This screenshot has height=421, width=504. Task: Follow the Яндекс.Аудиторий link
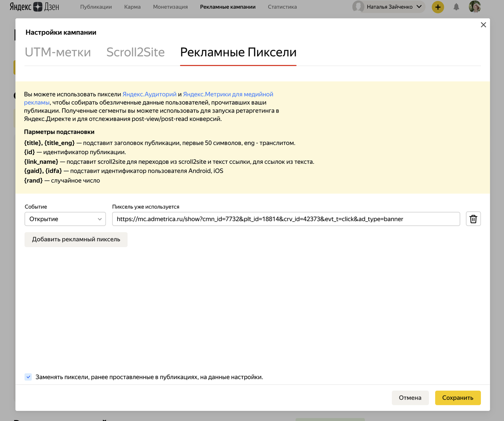(x=150, y=94)
